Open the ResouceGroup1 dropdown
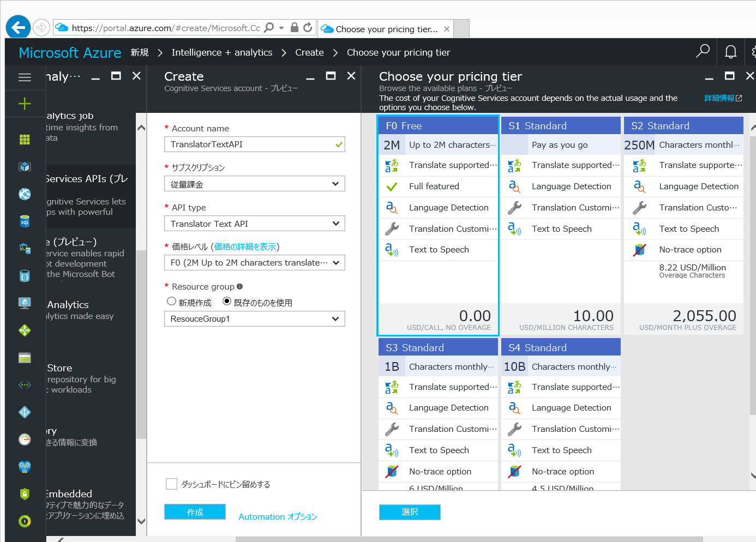This screenshot has height=542, width=756. 255,319
